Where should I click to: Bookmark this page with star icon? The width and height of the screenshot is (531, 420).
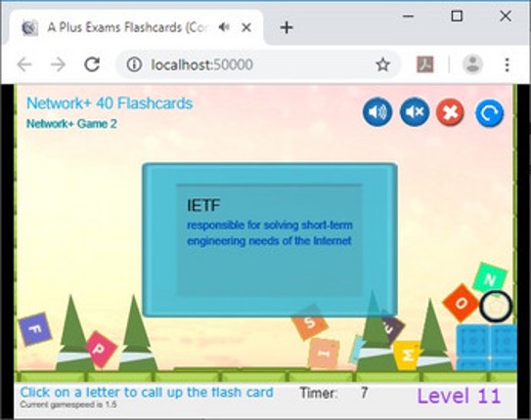[x=382, y=64]
